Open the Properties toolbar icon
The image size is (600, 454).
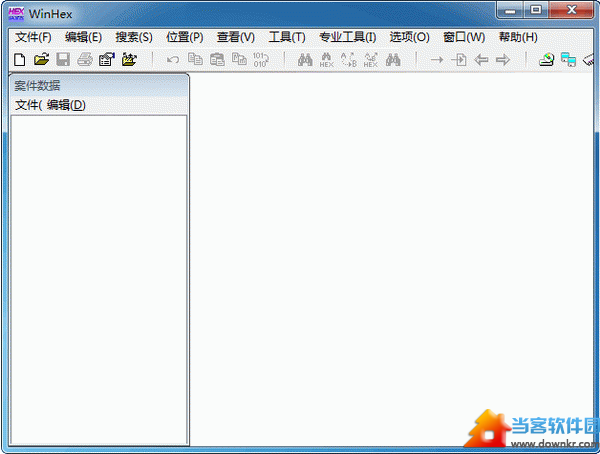[107, 60]
